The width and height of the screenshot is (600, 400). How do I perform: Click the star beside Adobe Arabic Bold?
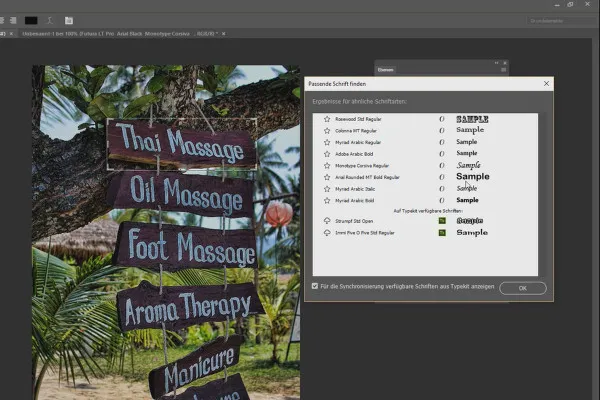click(x=327, y=154)
